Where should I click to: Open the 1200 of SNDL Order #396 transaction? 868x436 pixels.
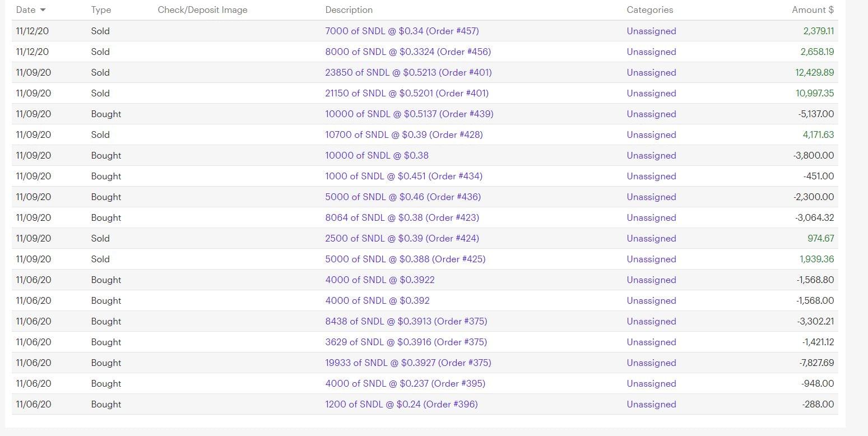401,405
